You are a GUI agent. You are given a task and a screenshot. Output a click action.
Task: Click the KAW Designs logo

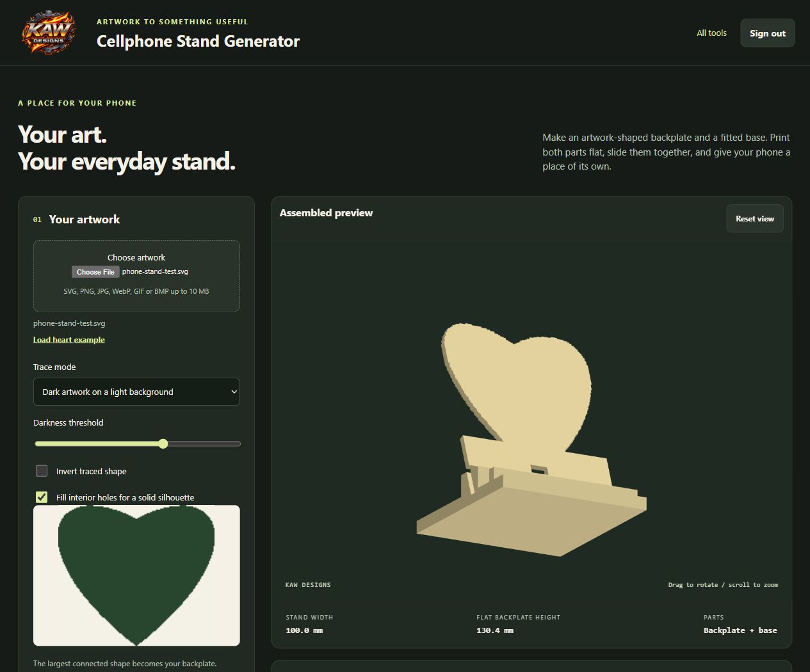tap(49, 33)
